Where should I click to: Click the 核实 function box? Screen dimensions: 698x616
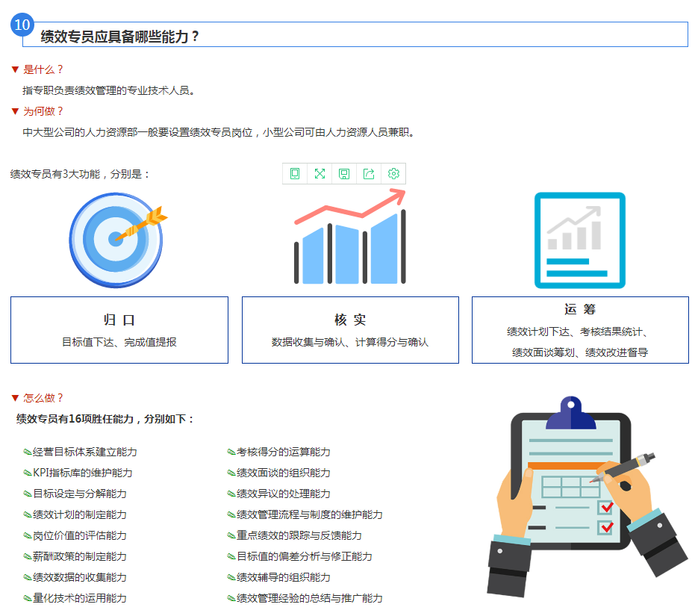point(350,330)
